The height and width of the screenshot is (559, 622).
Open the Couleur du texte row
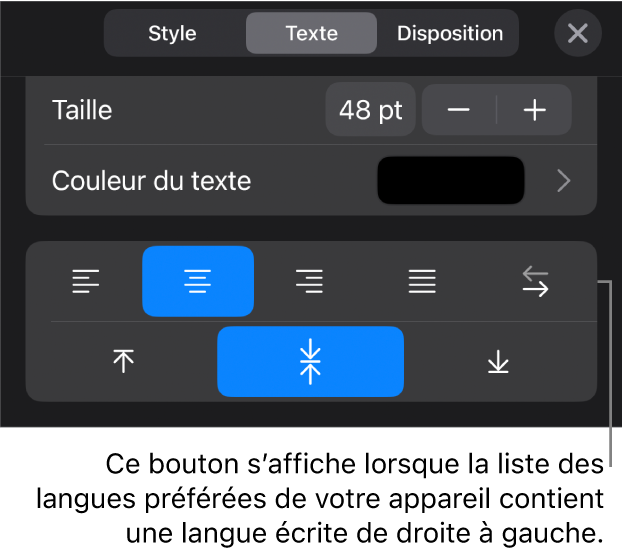coord(311,181)
